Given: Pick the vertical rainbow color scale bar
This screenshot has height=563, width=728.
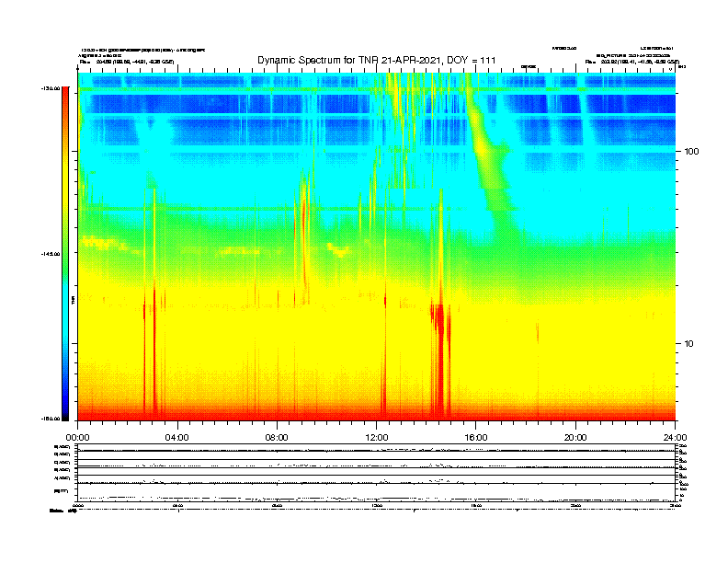Looking at the screenshot, I should coord(65,254).
